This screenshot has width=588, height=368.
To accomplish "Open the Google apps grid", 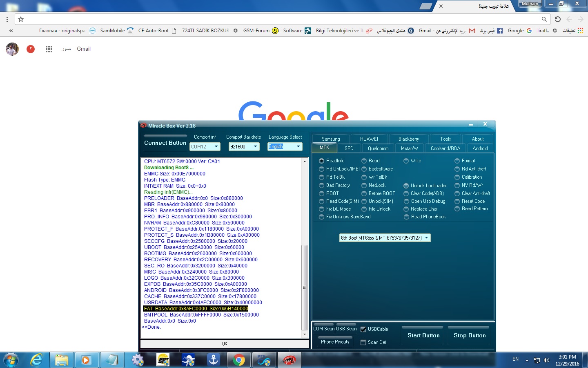I will click(x=49, y=49).
